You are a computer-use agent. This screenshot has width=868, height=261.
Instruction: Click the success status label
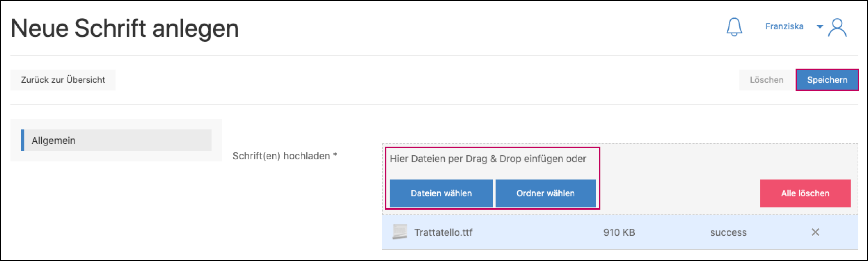[728, 233]
